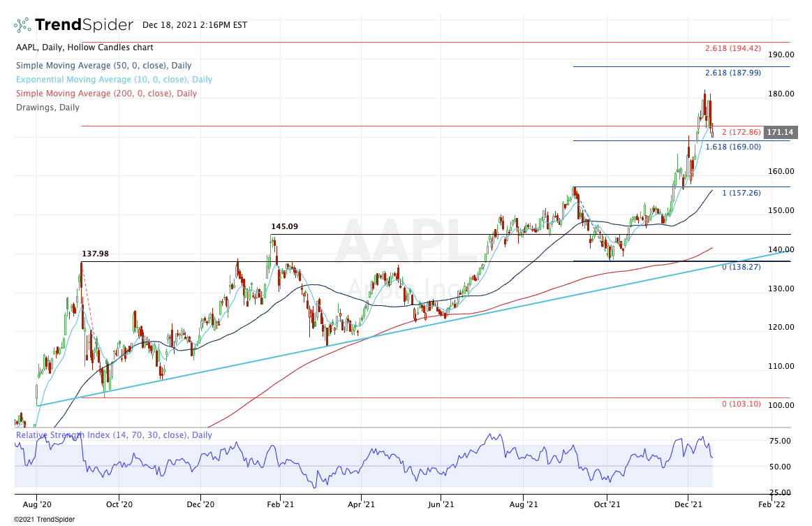Click the 1.618 (169.00) Fibonacci label
This screenshot has height=526, width=812.
point(733,147)
